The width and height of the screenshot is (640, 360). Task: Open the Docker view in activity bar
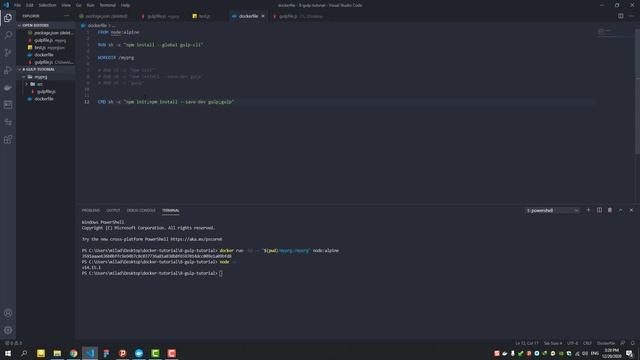click(8, 88)
